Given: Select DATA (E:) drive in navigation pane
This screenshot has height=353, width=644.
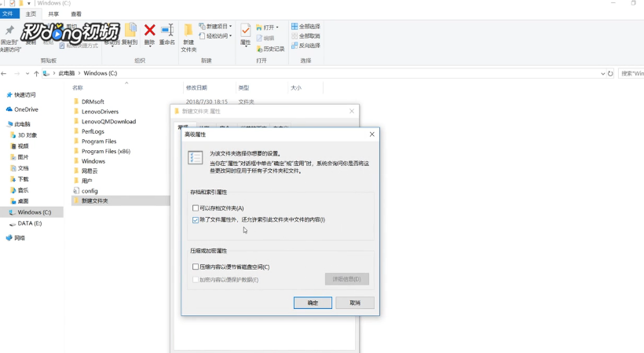Looking at the screenshot, I should point(25,223).
